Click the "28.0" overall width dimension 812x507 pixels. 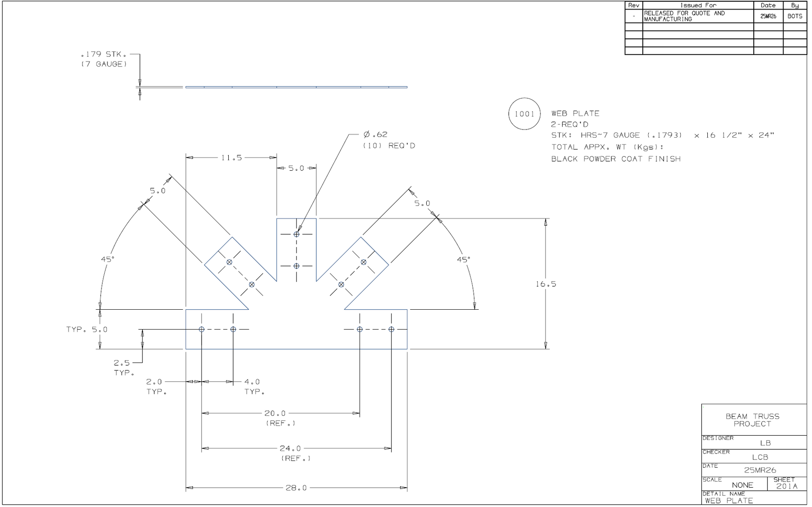coord(296,488)
